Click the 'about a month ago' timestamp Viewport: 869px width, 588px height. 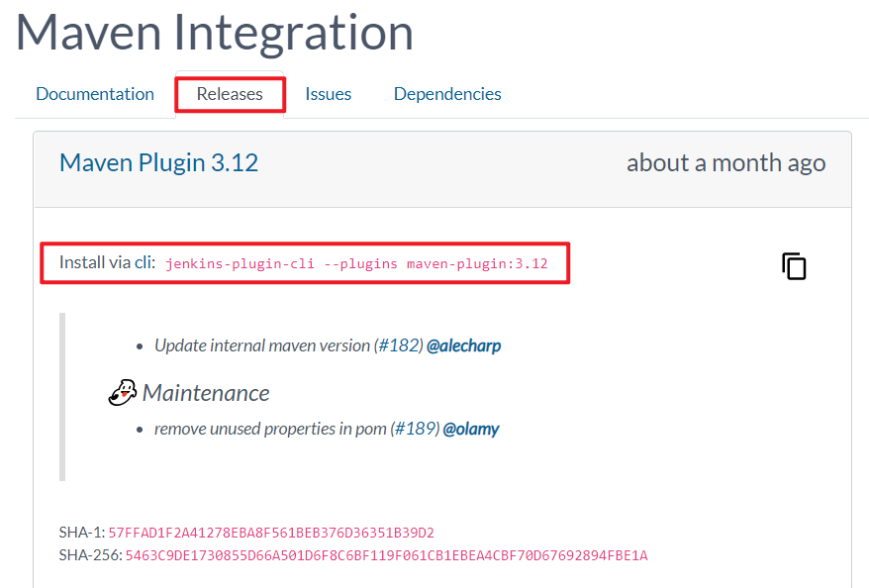(726, 163)
